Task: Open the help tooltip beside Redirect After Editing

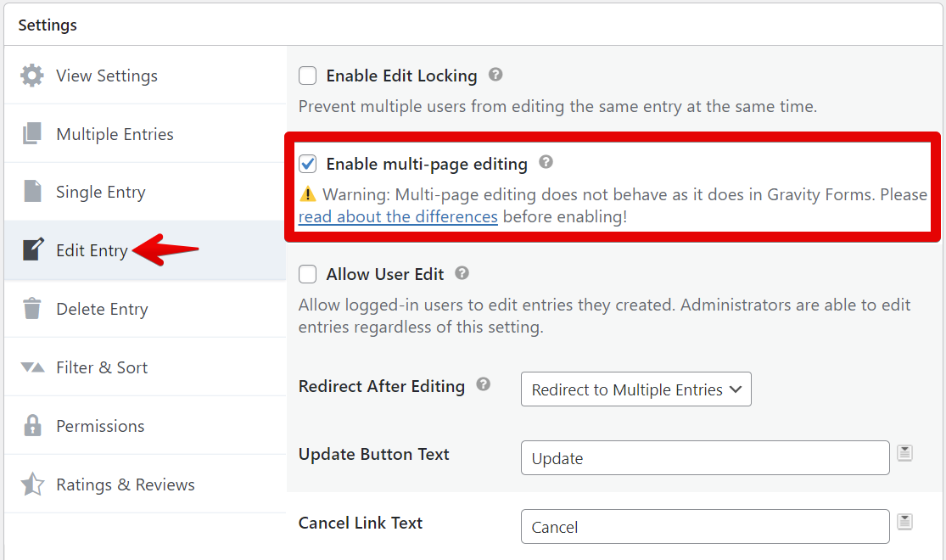Action: (483, 385)
